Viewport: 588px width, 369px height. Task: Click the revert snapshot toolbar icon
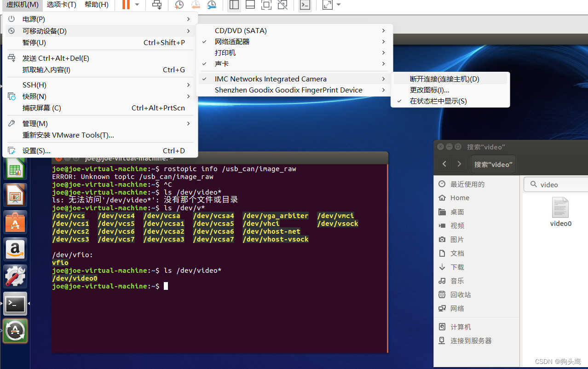coord(196,5)
